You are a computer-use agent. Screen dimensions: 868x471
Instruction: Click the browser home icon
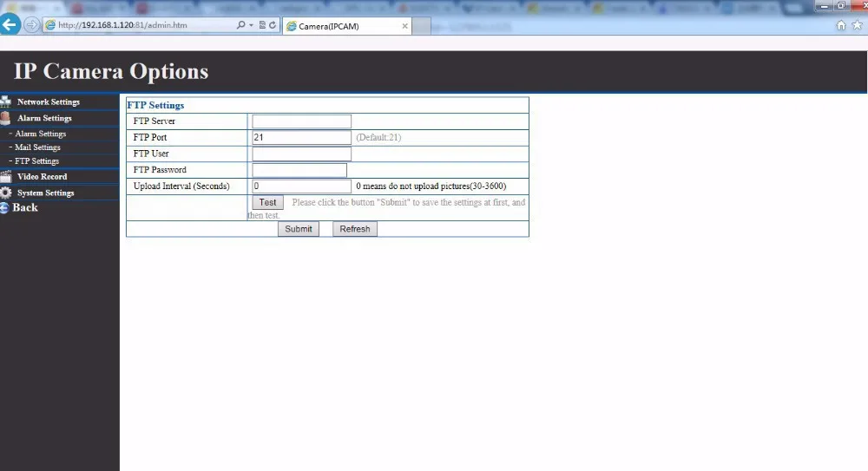coord(841,25)
